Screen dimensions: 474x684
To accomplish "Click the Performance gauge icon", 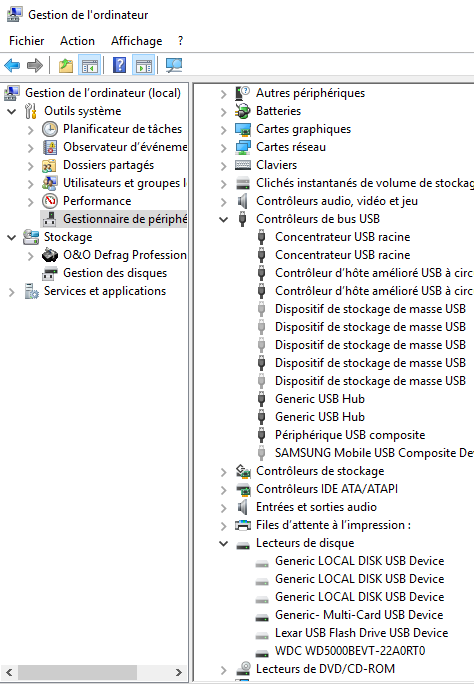I will click(x=50, y=201).
